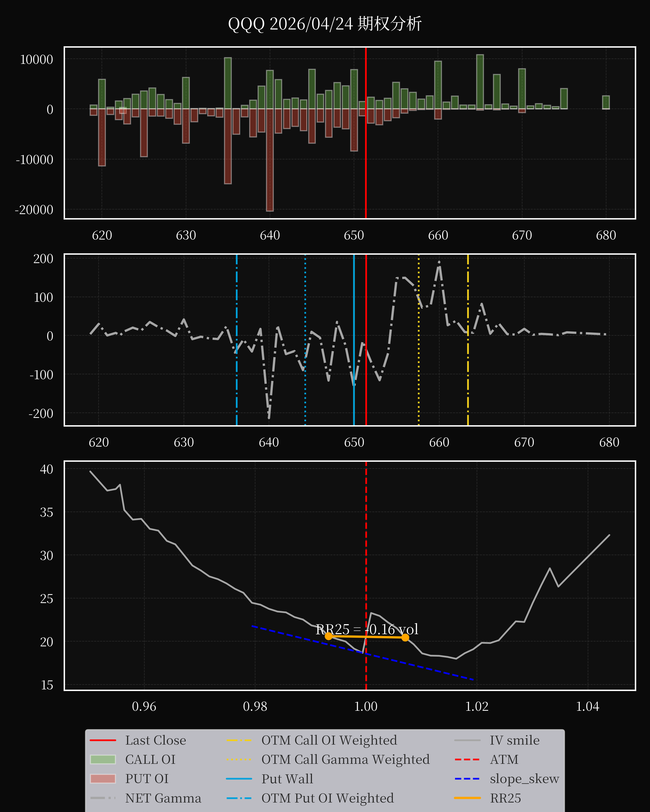Click the right orange RR25 marker dot
Image resolution: width=650 pixels, height=812 pixels.
tap(405, 637)
